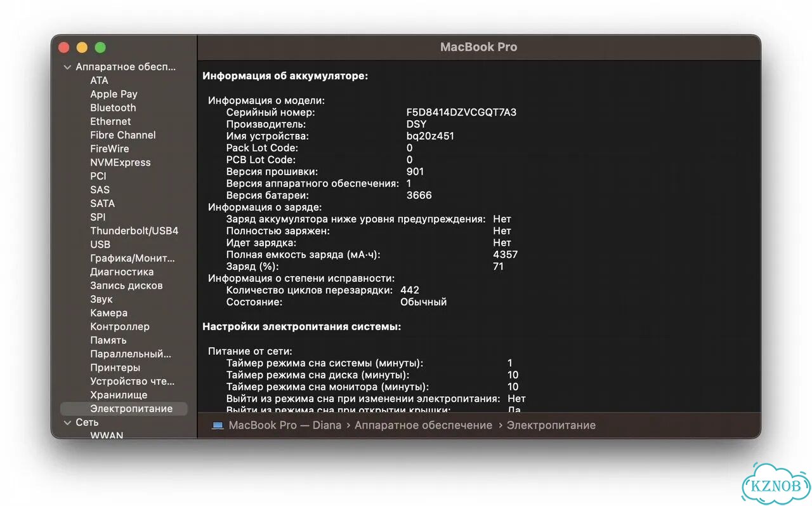812x506 pixels.
Task: Click Аппаратное обеспечение in the path bar
Action: [x=423, y=425]
